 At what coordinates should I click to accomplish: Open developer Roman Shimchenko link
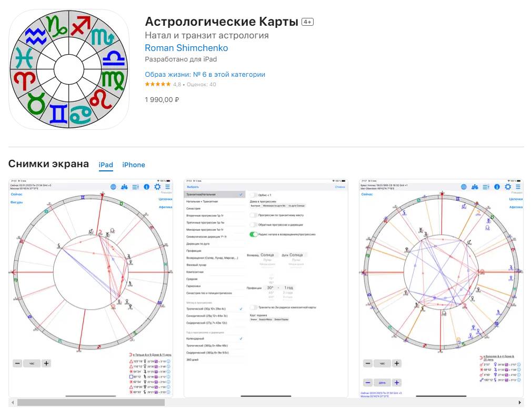pyautogui.click(x=186, y=48)
